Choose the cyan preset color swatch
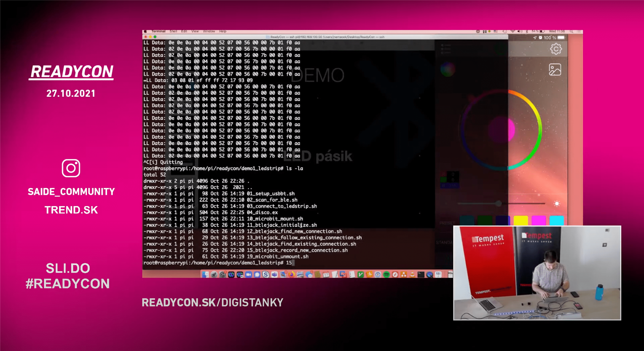Viewport: 644px width, 351px height. tap(557, 221)
